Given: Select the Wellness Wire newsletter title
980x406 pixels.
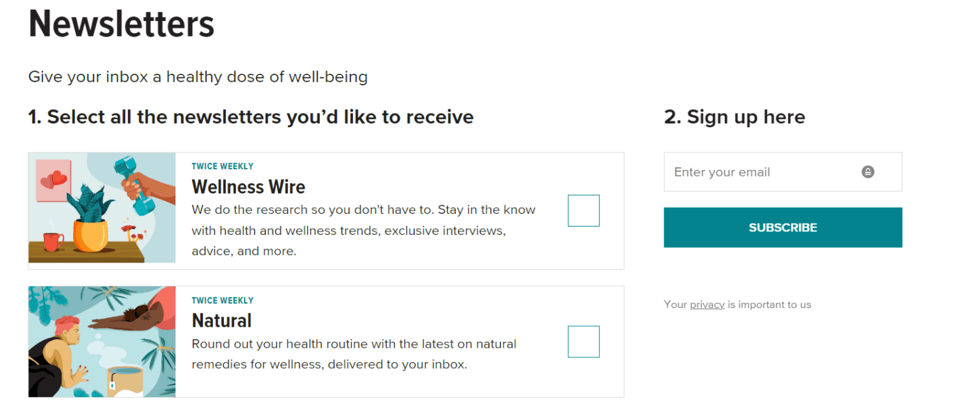Looking at the screenshot, I should (248, 187).
